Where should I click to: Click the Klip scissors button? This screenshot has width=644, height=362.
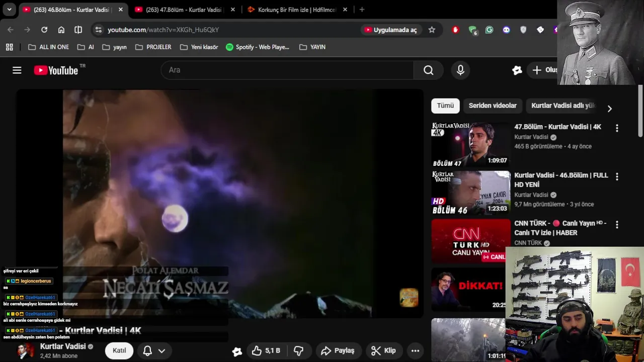384,350
